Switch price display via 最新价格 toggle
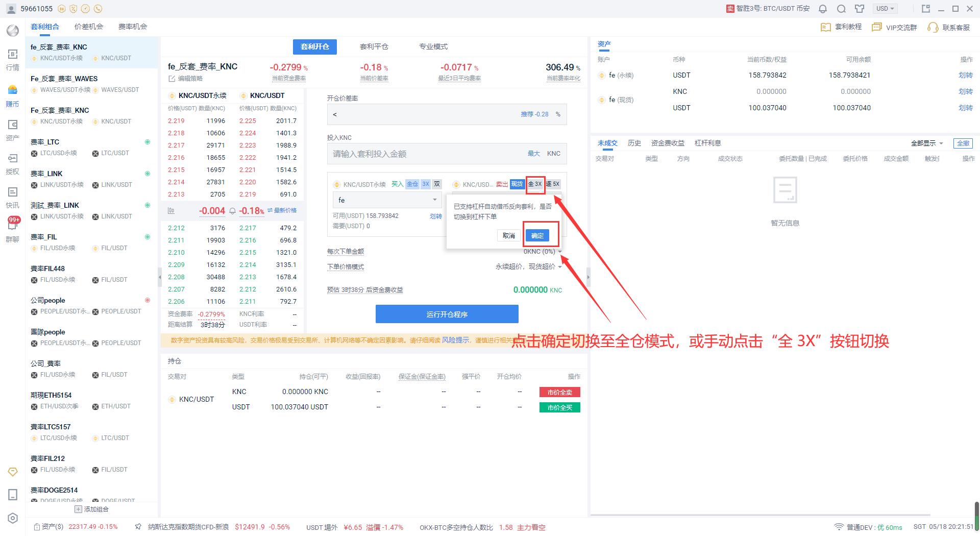 coord(282,211)
